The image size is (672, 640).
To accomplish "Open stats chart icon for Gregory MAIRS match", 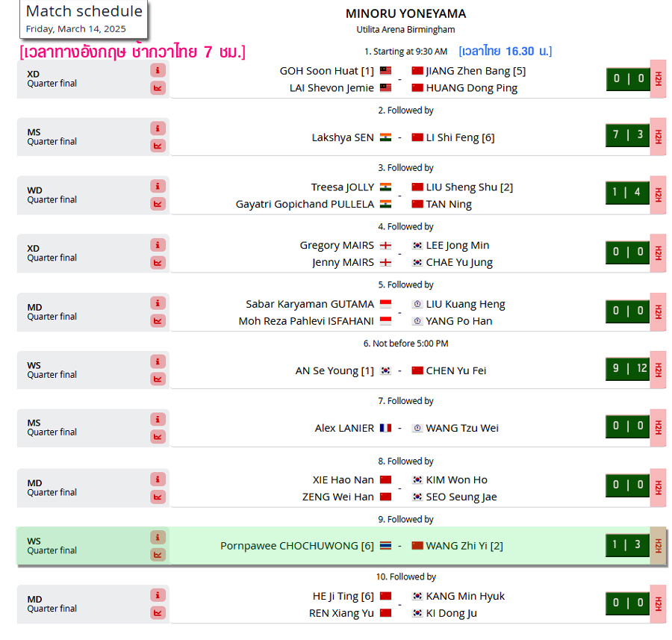I will click(x=158, y=262).
